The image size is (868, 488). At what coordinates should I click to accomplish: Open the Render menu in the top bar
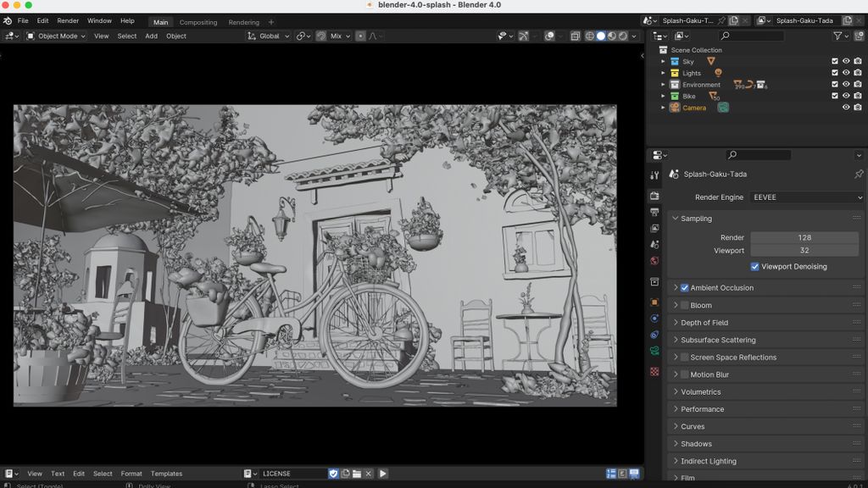[68, 20]
